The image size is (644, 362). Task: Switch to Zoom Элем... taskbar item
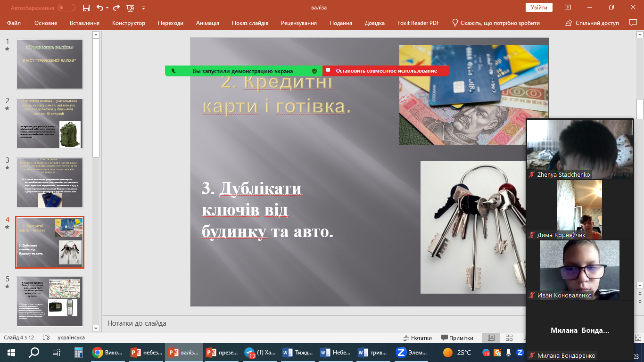tap(412, 353)
